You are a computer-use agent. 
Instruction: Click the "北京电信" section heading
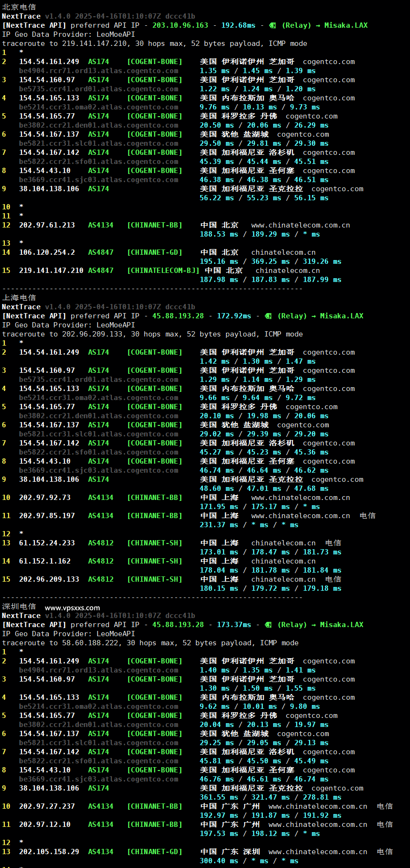(x=19, y=7)
